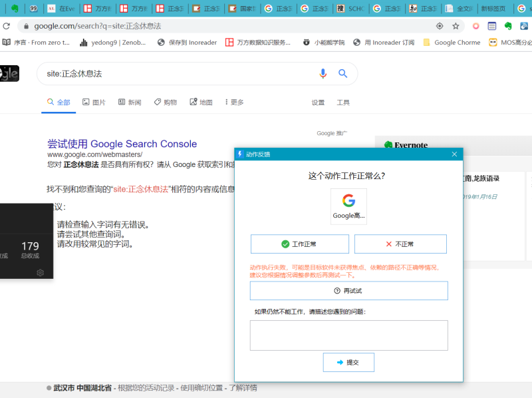Screen dimensions: 532x398
Task: Click the 不正常 button
Action: [x=400, y=244]
